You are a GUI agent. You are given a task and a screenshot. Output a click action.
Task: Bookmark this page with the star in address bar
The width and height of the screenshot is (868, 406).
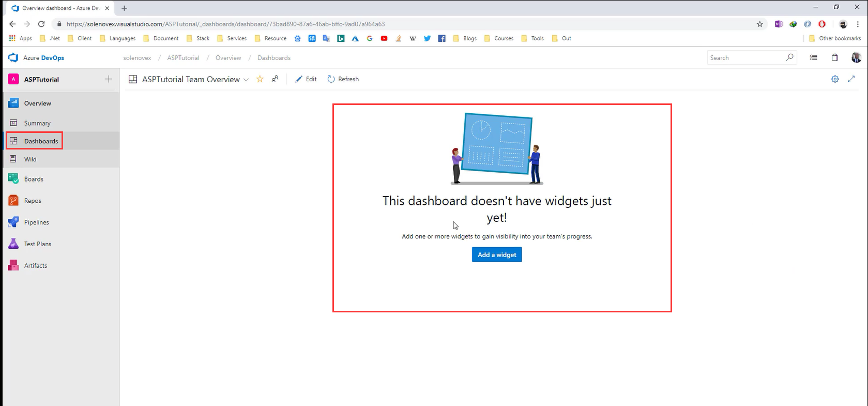pyautogui.click(x=759, y=24)
